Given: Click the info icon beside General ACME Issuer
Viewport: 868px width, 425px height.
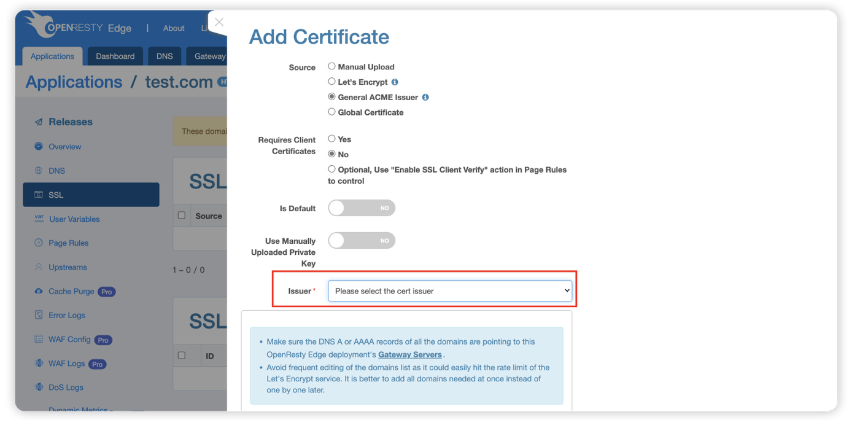Looking at the screenshot, I should [x=425, y=97].
